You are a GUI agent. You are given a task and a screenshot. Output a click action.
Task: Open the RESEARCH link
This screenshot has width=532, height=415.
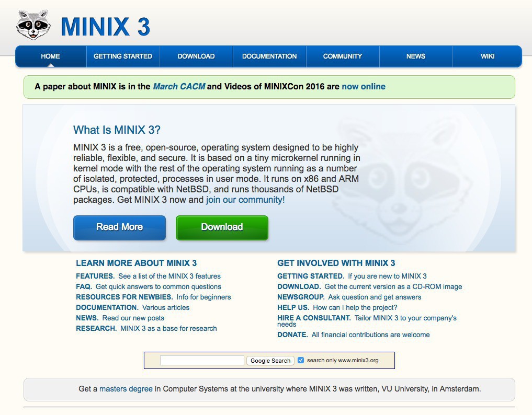[146, 329]
